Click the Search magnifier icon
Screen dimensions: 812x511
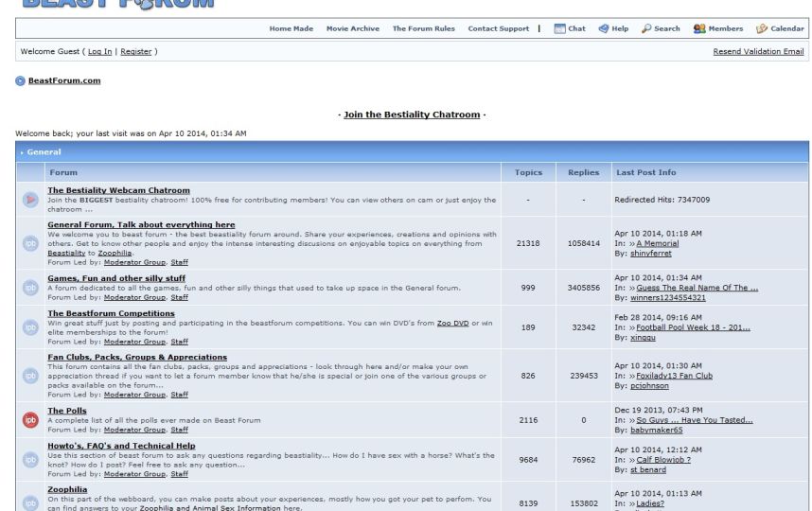point(646,29)
